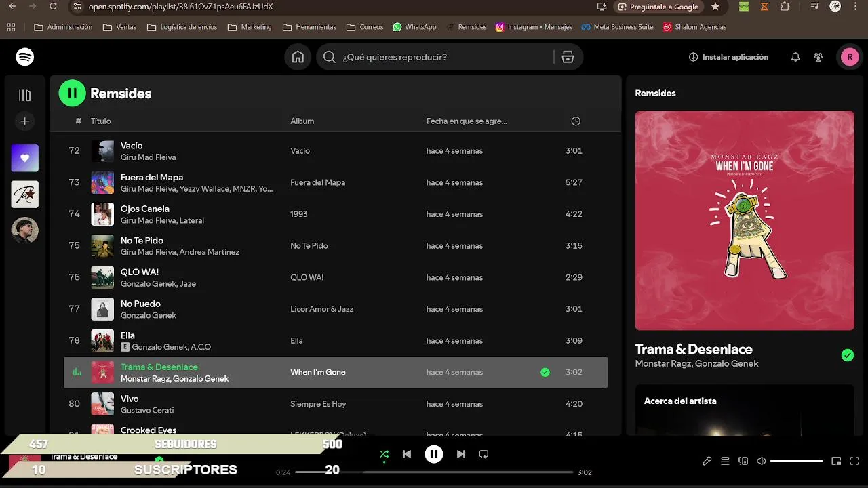Skip to previous track
Screen dimensions: 868x488
pos(407,454)
